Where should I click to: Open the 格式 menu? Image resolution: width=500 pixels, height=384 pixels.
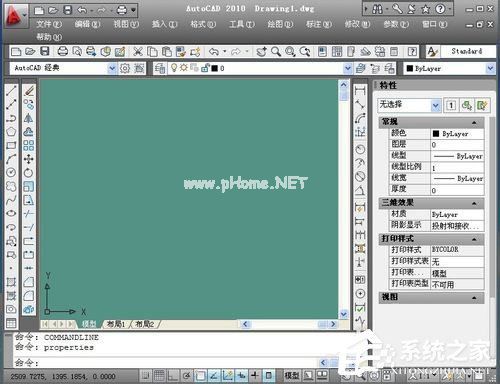coord(203,24)
